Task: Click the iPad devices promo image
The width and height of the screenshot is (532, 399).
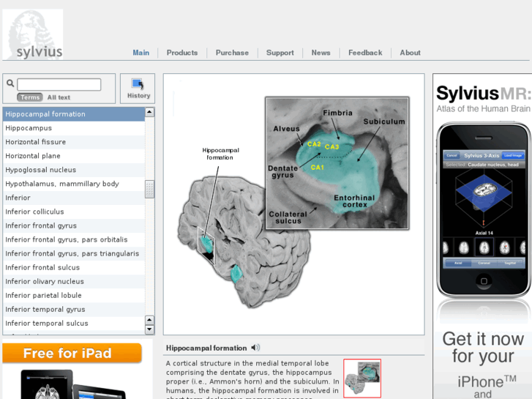Action: pyautogui.click(x=73, y=384)
